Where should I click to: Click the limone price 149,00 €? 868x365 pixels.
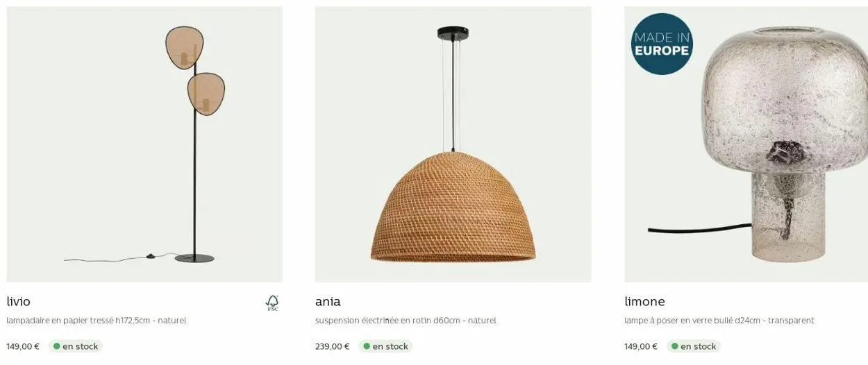641,346
